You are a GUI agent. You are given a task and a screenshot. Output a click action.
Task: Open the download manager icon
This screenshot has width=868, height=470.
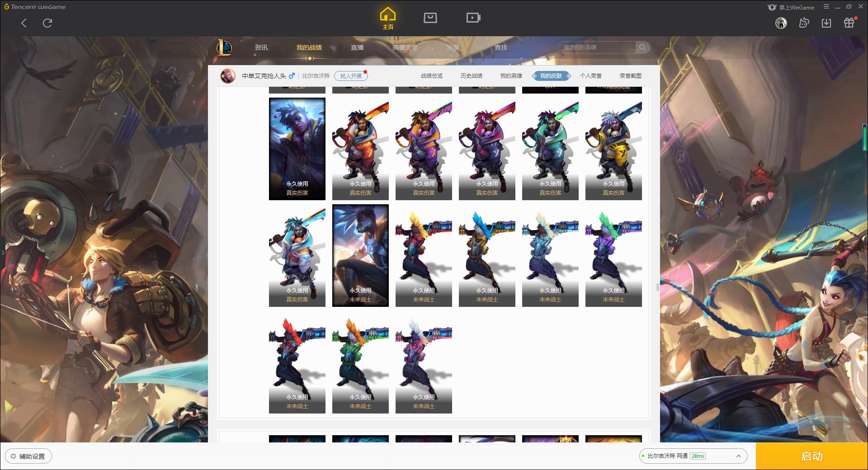(x=826, y=23)
